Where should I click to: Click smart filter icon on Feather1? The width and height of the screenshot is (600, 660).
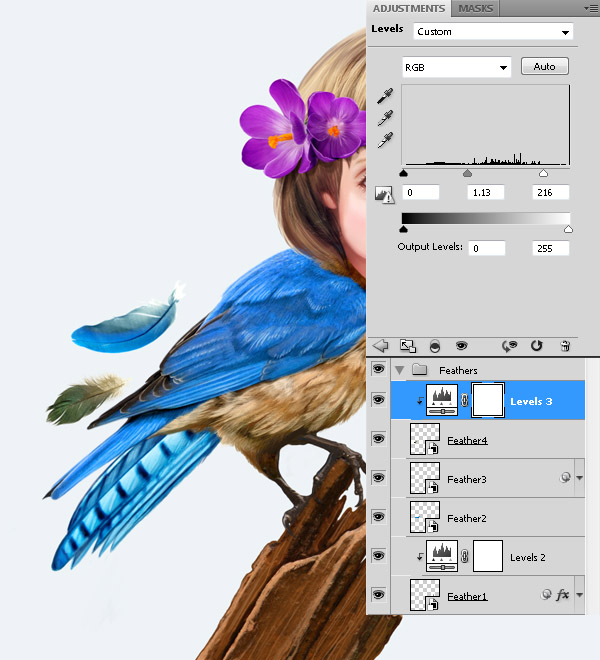point(546,594)
